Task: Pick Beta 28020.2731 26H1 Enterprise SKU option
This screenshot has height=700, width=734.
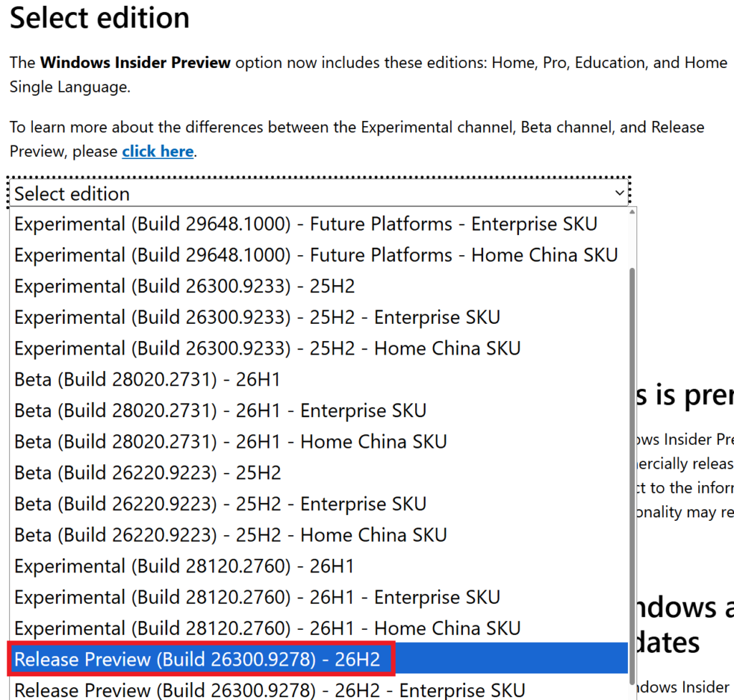Action: [x=319, y=411]
